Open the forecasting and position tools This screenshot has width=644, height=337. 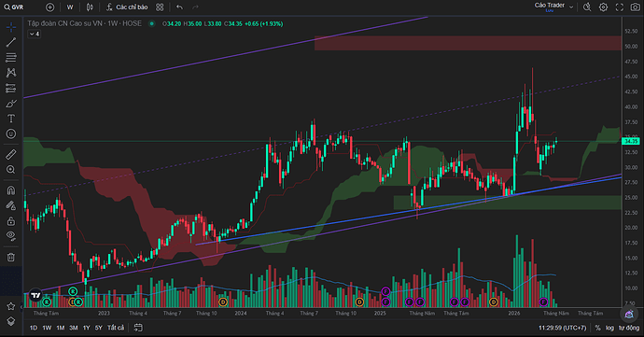(x=11, y=88)
